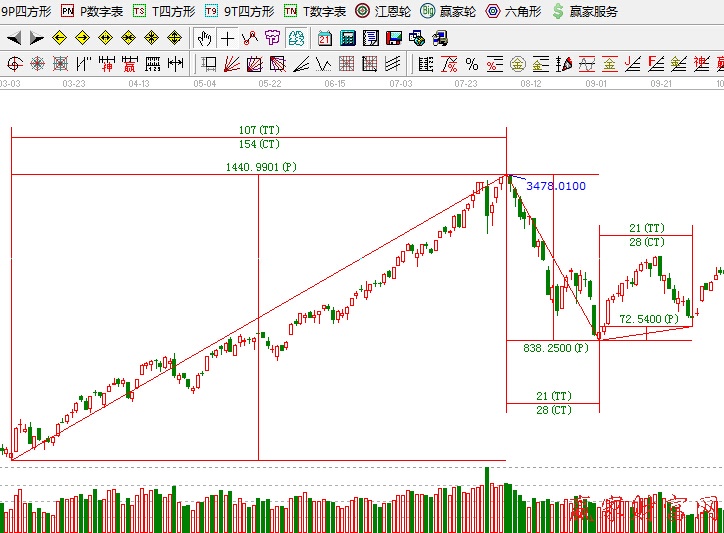
Task: Click the 3478.0100 peak price label
Action: tap(556, 186)
